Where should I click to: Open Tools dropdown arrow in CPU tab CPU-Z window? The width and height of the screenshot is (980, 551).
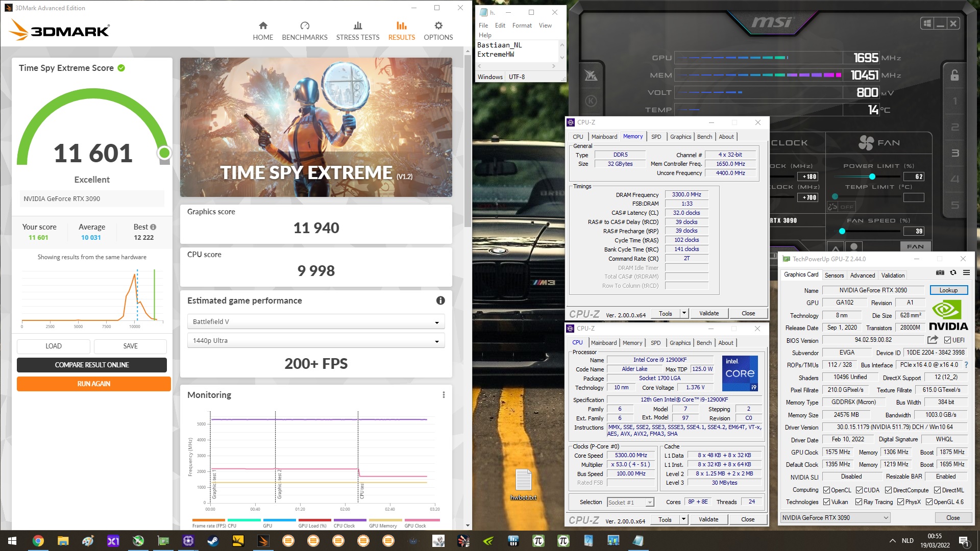pos(683,519)
